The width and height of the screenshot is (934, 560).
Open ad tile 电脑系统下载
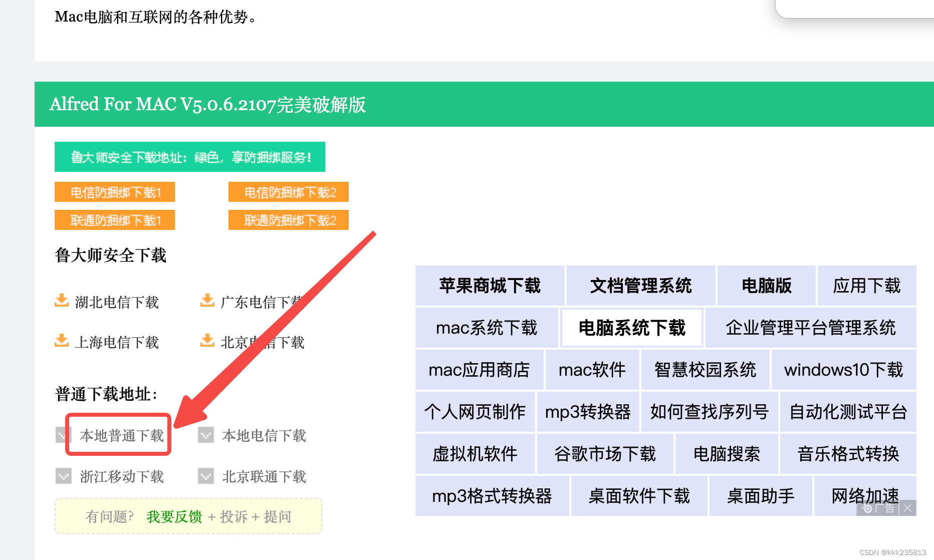631,328
